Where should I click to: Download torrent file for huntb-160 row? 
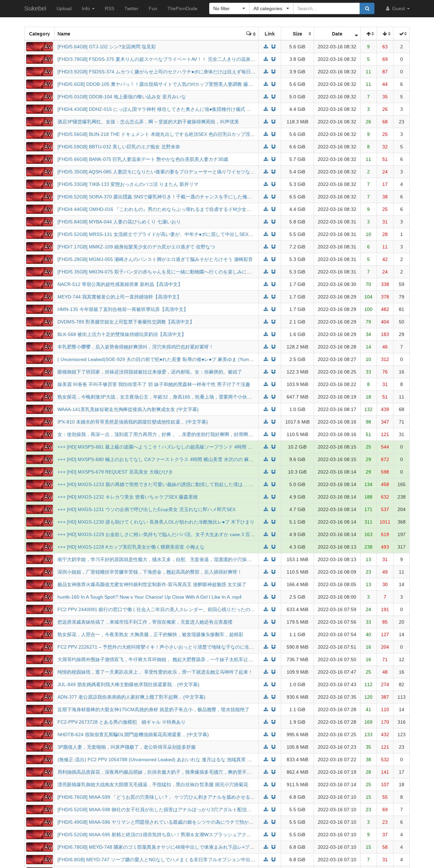pyautogui.click(x=266, y=597)
